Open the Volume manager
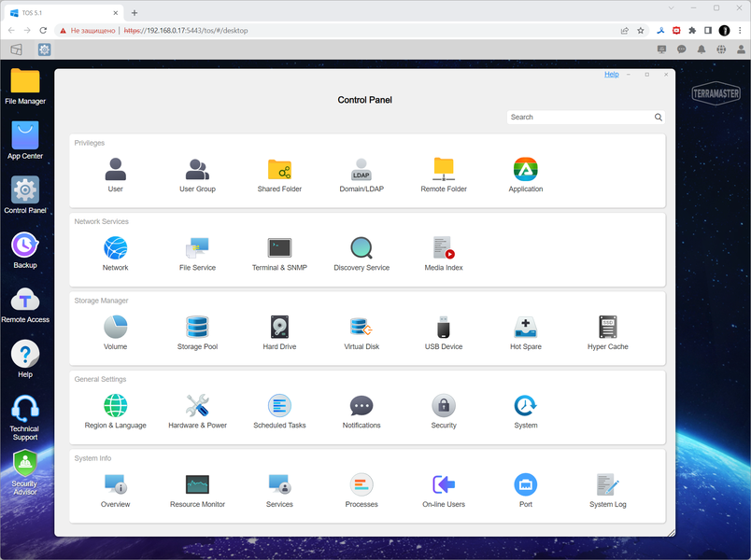 click(x=116, y=332)
